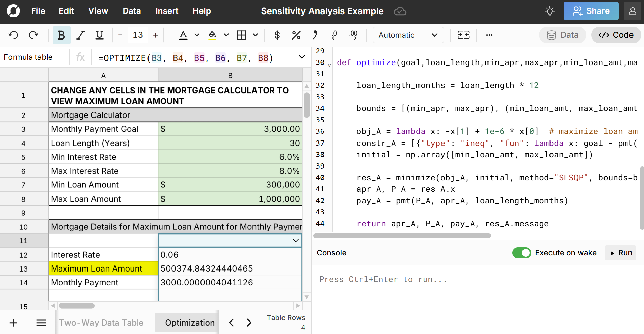This screenshot has width=644, height=334.
Task: Open the fill color picker
Action: tap(212, 35)
